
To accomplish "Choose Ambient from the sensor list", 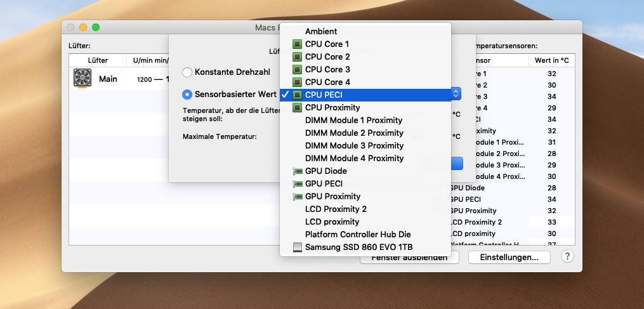I will [x=321, y=31].
